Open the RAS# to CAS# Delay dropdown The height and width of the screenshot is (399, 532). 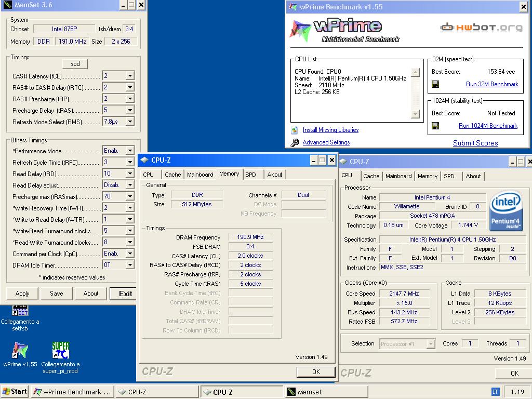[130, 87]
